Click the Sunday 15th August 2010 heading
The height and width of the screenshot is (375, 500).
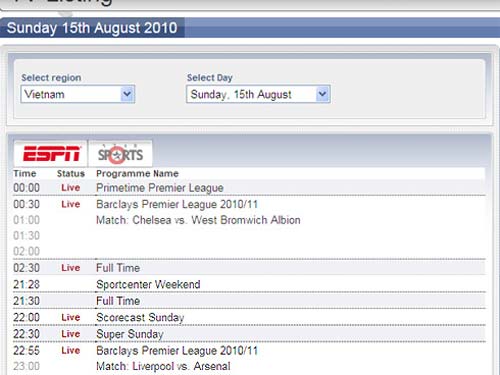[x=92, y=28]
